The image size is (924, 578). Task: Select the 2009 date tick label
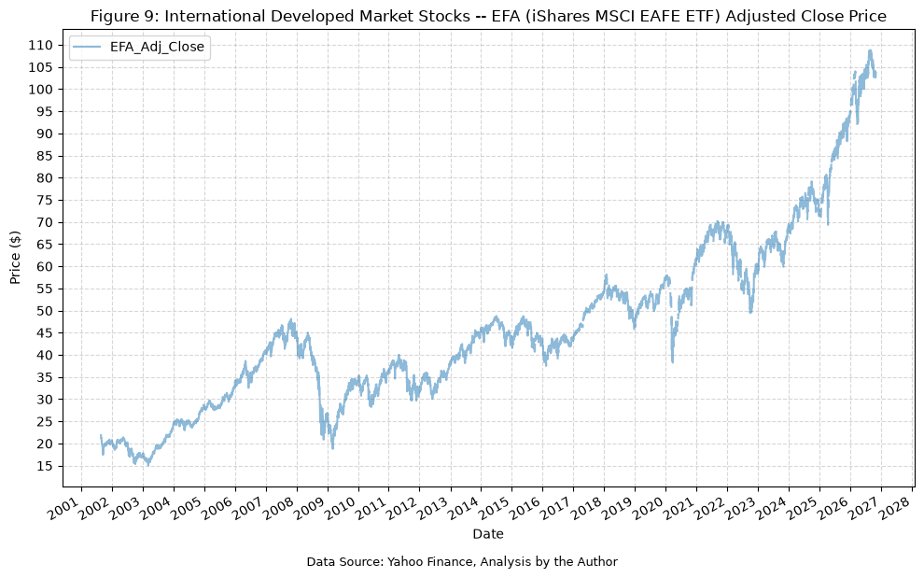[309, 507]
